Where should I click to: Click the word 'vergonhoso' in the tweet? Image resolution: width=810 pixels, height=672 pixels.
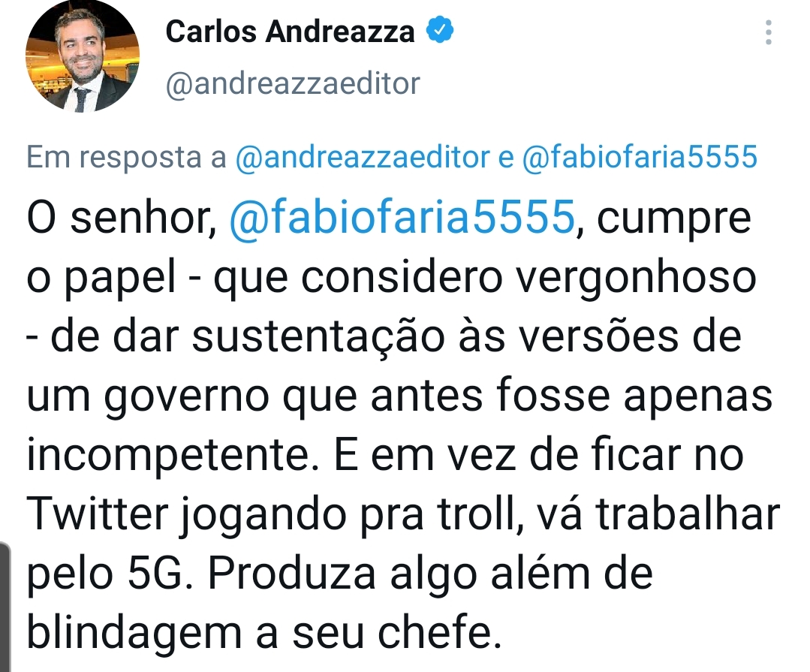(x=636, y=279)
